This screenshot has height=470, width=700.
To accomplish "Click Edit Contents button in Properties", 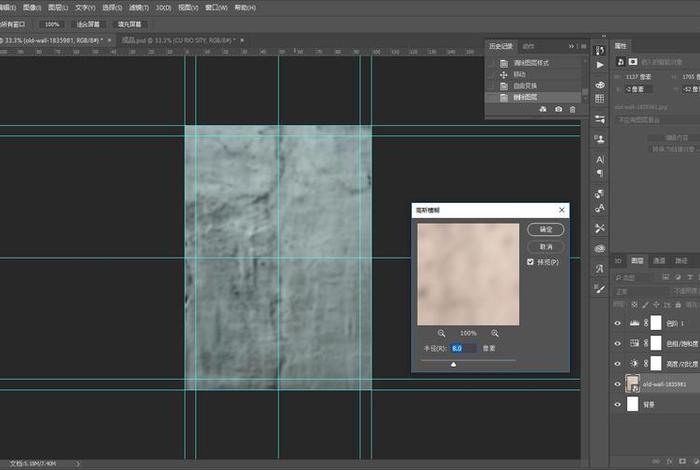I will pyautogui.click(x=676, y=137).
